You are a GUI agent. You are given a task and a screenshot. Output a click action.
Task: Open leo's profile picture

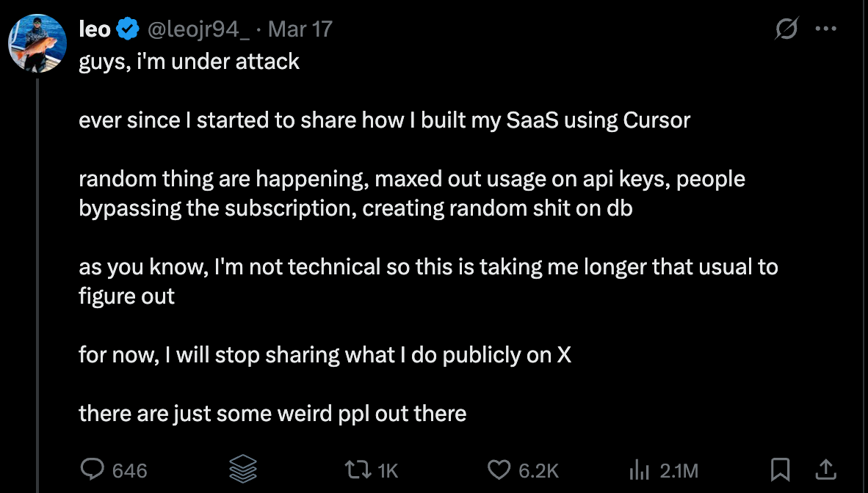tap(37, 43)
